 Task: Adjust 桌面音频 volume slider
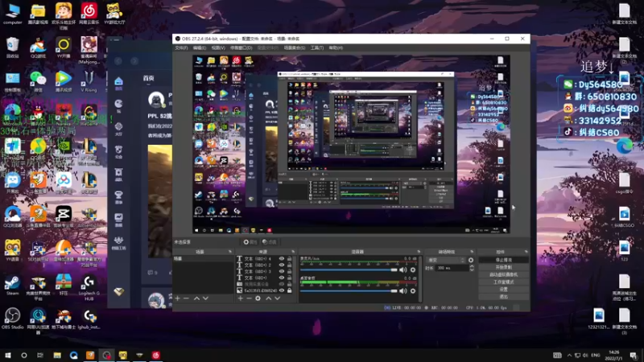coord(349,290)
